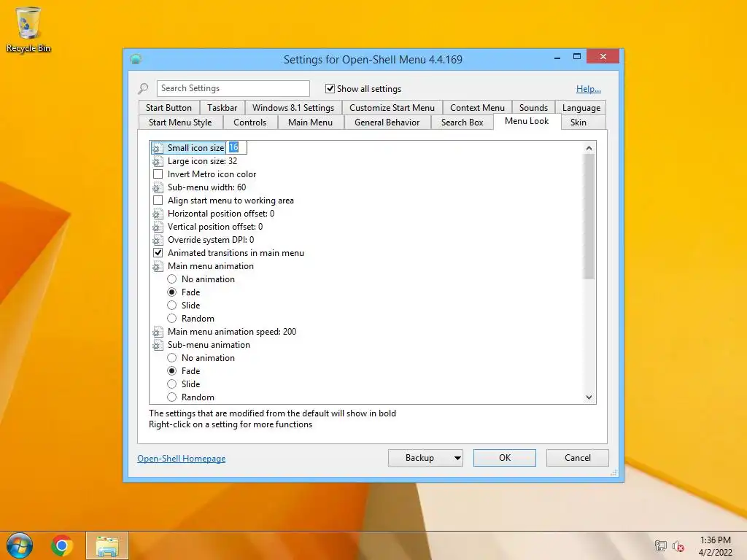Click the Cancel button
This screenshot has width=747, height=560.
pyautogui.click(x=578, y=458)
